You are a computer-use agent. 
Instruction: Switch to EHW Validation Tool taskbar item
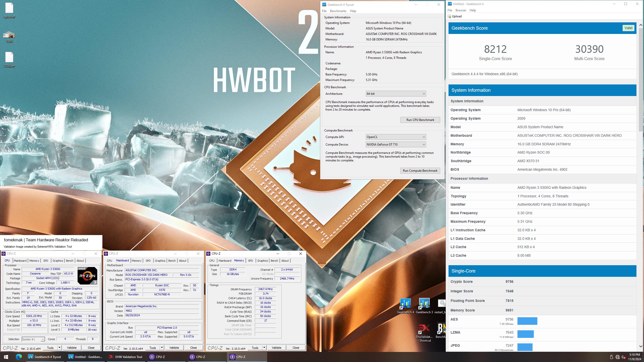(125, 357)
